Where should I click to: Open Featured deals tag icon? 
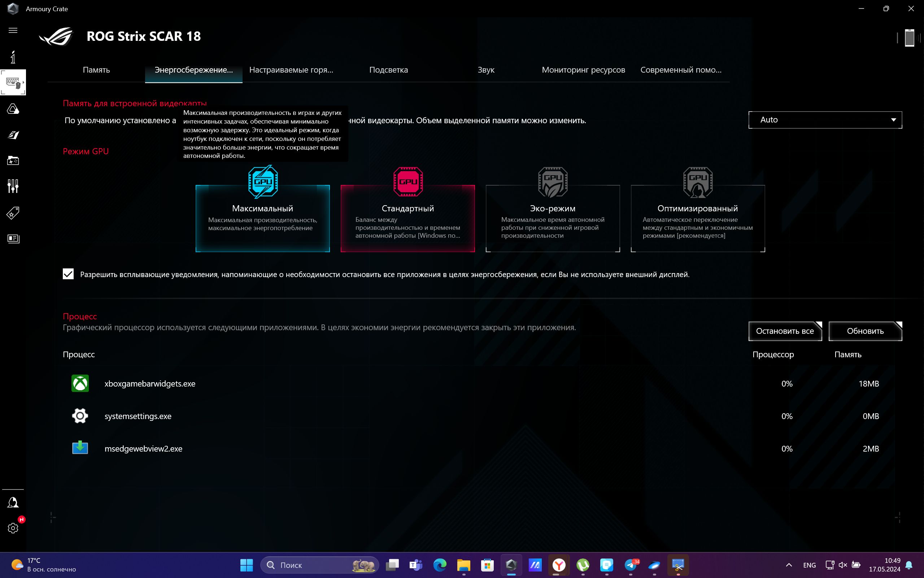click(x=13, y=213)
